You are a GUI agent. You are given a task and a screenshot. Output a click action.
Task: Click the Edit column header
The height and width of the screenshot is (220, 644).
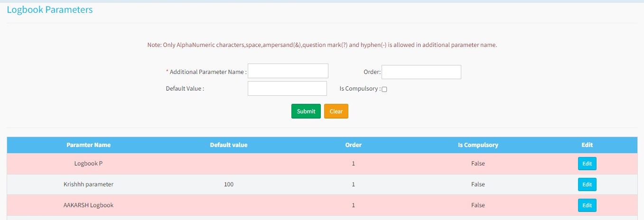pos(587,145)
